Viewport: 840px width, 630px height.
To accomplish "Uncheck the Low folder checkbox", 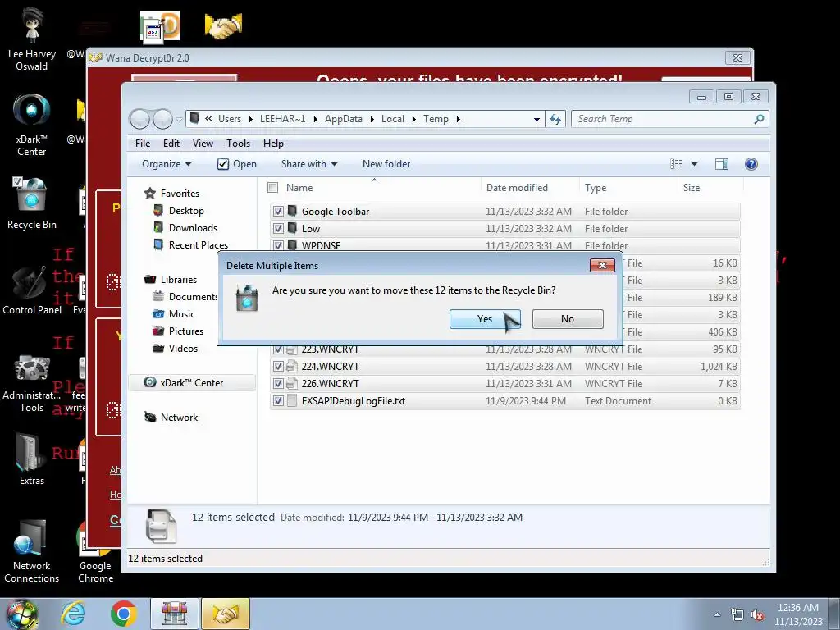I will click(x=278, y=228).
